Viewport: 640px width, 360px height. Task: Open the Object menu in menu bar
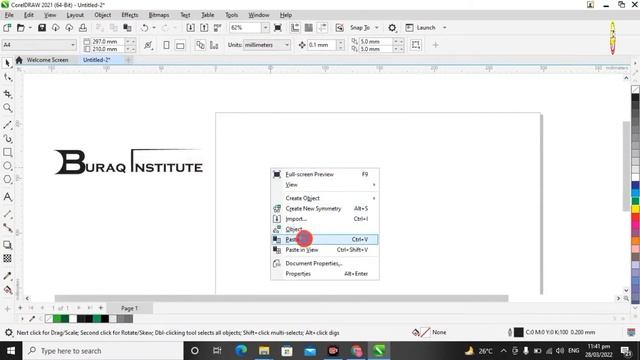pos(102,15)
